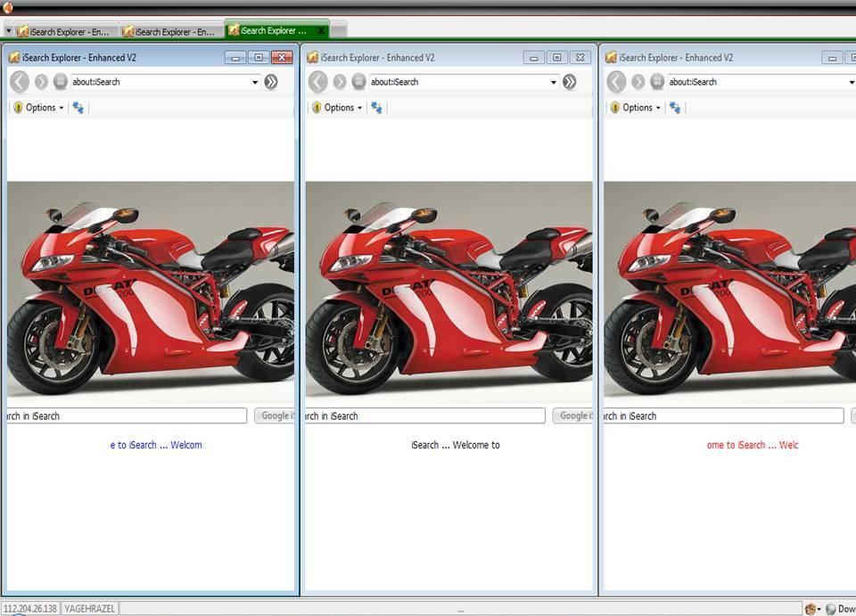Click the cookie icon in the bottom status bar
The width and height of the screenshot is (856, 616).
(811, 609)
